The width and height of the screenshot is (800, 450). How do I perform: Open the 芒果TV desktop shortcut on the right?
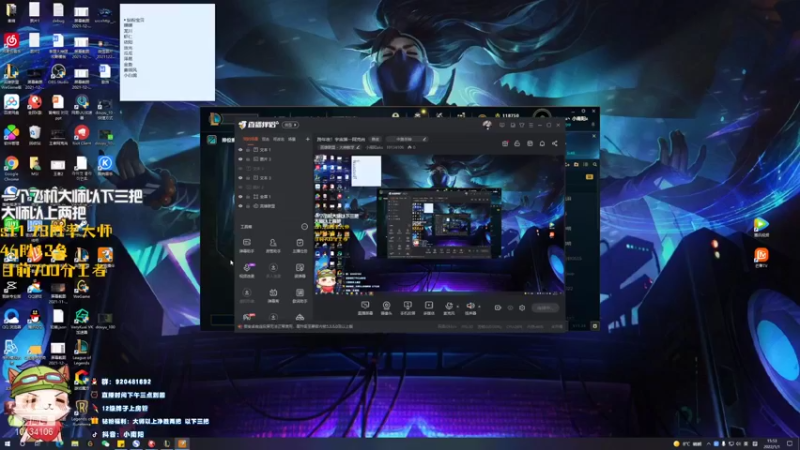[x=761, y=258]
